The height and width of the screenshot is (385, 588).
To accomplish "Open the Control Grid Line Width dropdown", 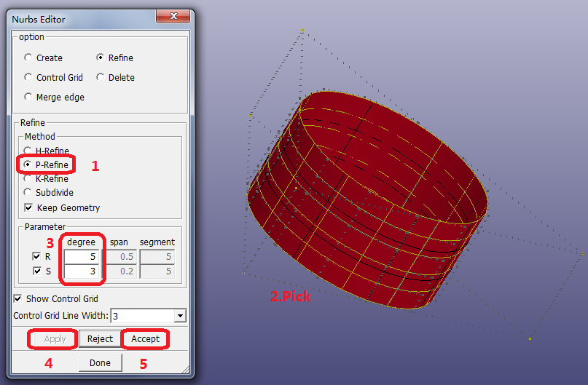I will (x=180, y=316).
